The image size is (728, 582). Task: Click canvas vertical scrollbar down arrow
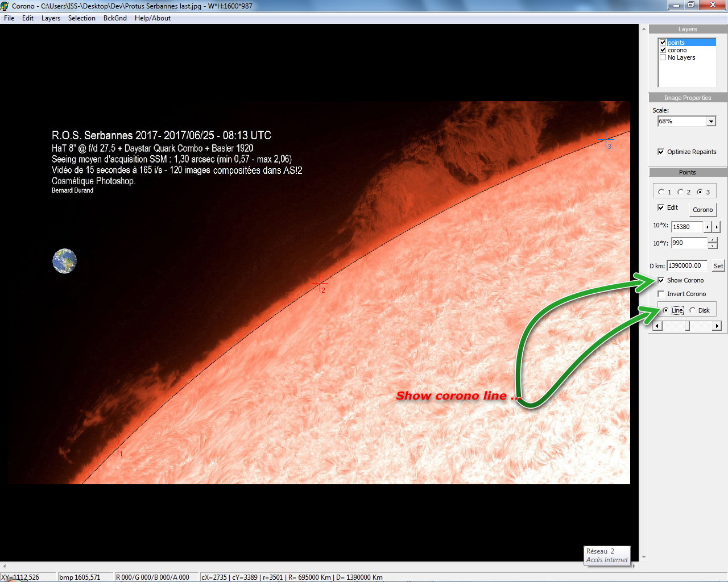pos(644,557)
